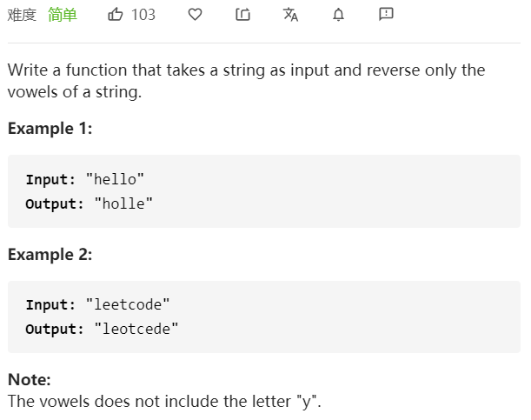
Task: Open the feedback report icon
Action: [386, 14]
